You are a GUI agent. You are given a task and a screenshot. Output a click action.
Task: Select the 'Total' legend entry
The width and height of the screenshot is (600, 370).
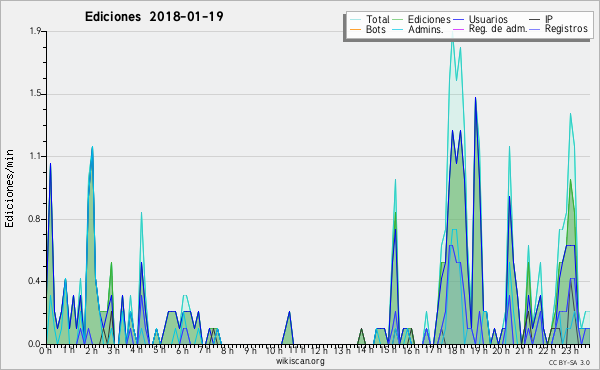coord(378,19)
